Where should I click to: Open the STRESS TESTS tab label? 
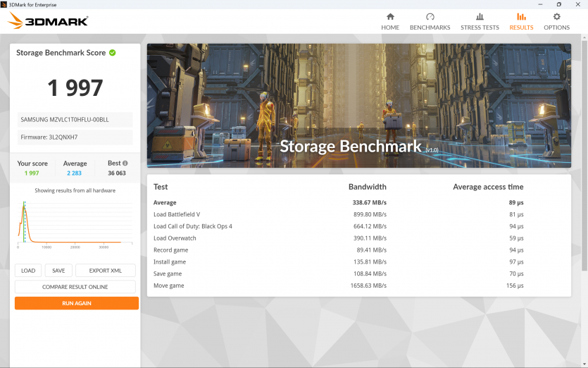(480, 28)
